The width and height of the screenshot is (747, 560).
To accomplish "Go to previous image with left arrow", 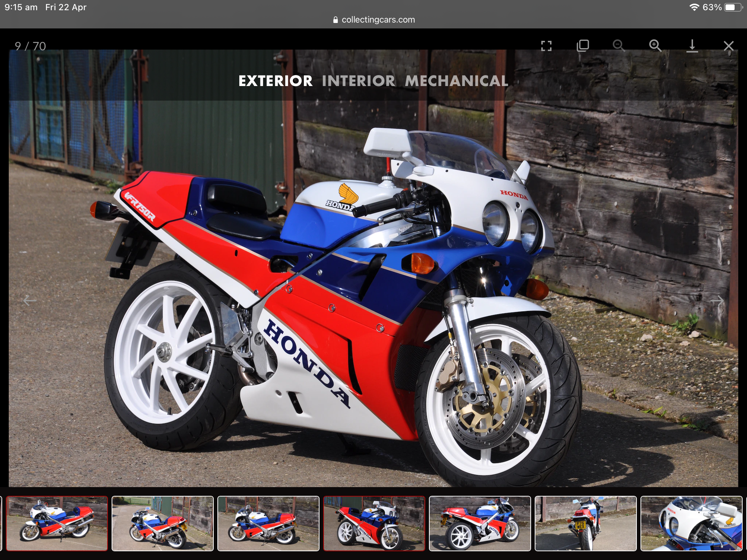I will [x=30, y=301].
